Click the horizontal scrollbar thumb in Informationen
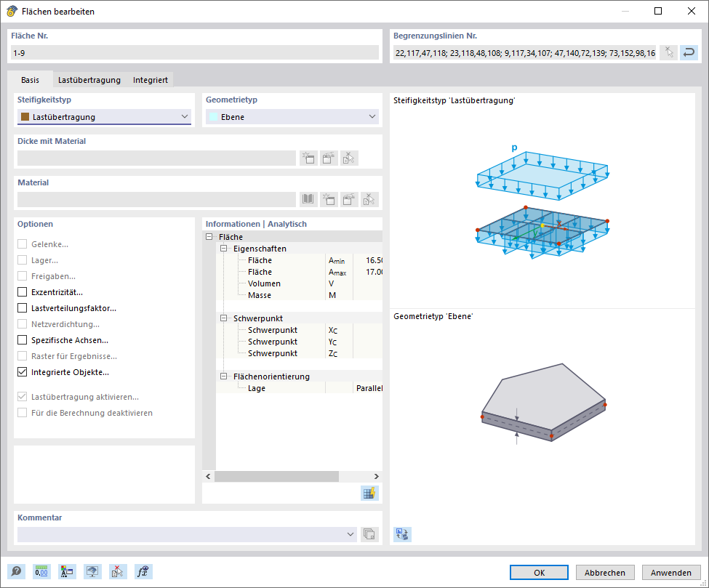This screenshot has width=709, height=588. [277, 476]
